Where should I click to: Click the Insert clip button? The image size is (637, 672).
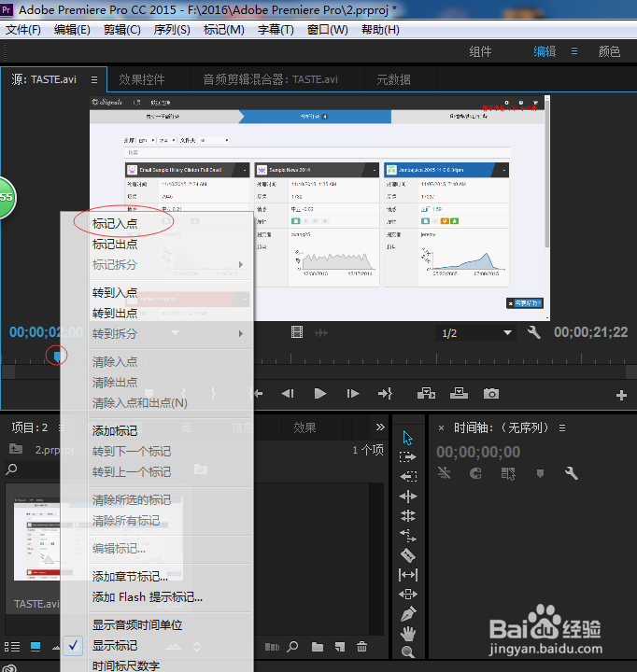click(x=426, y=394)
